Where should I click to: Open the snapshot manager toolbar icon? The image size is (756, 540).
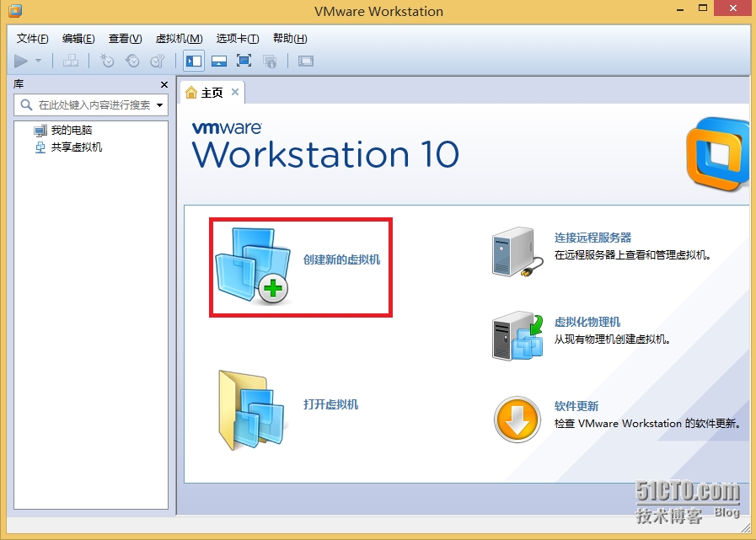tap(157, 61)
